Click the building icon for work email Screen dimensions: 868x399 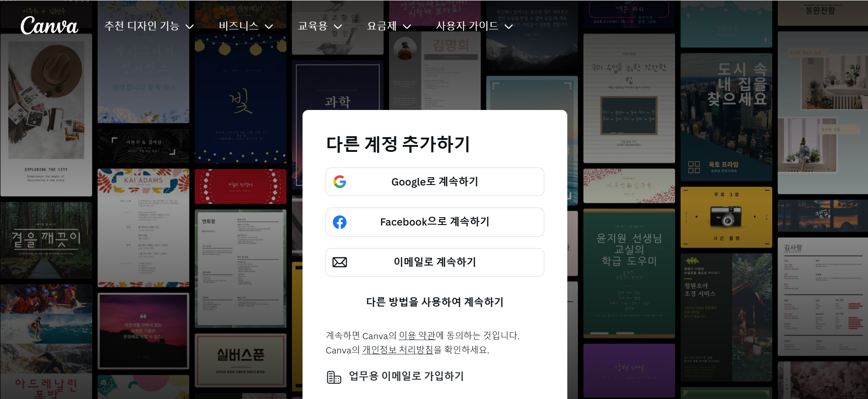[334, 377]
